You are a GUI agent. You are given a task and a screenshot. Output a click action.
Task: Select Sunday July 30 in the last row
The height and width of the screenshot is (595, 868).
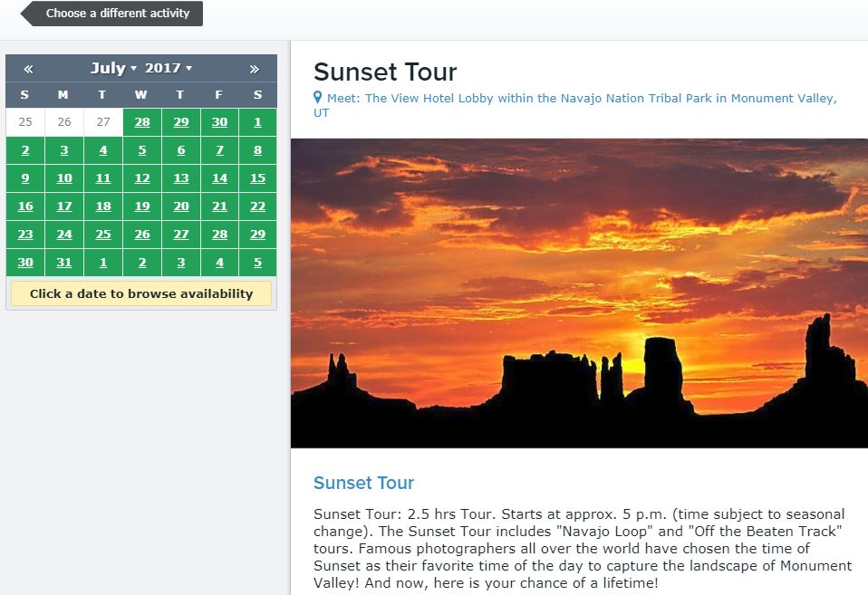pyautogui.click(x=25, y=263)
